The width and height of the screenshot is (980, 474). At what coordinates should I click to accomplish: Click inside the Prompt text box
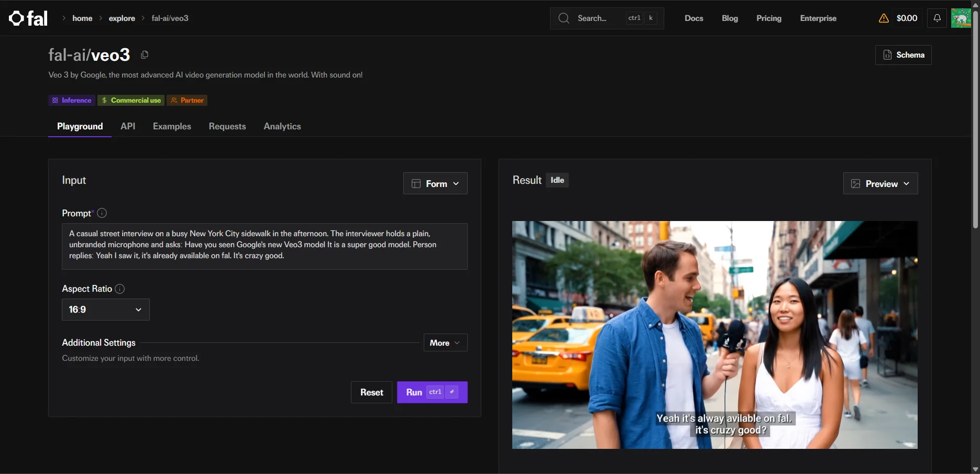tap(265, 246)
